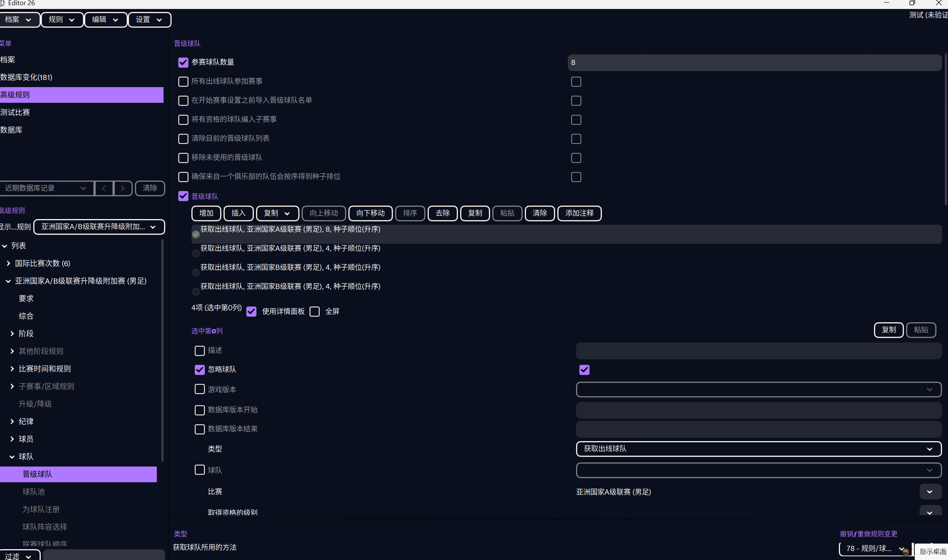Tick left checkbox for 移除未使用的晋级球队

point(183,158)
